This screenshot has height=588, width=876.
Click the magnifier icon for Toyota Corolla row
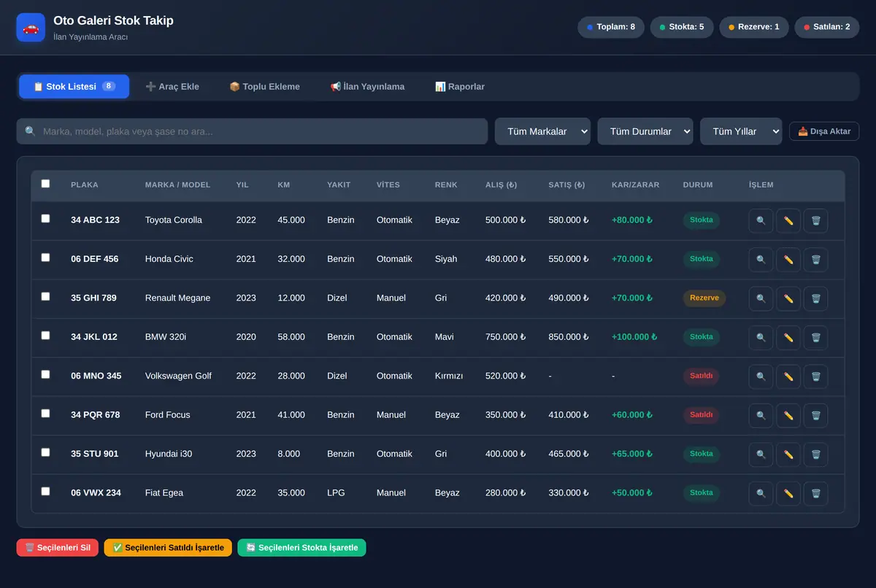[761, 220]
